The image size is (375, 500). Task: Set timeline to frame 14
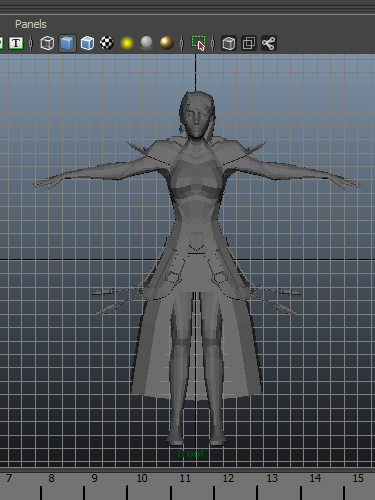point(315,478)
